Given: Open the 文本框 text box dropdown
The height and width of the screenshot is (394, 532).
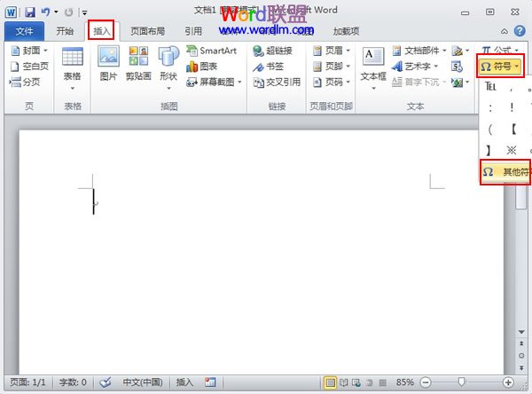Looking at the screenshot, I should [372, 66].
